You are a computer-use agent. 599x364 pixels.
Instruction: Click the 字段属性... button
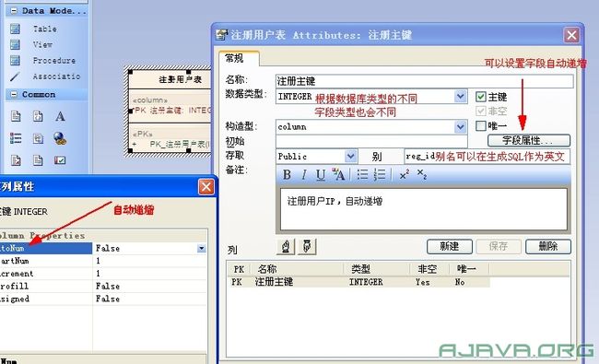529,141
